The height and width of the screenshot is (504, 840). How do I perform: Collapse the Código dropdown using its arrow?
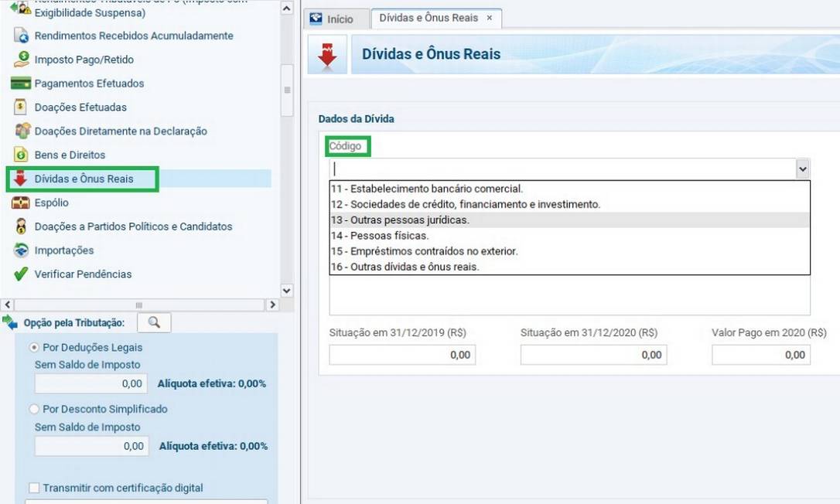point(802,169)
